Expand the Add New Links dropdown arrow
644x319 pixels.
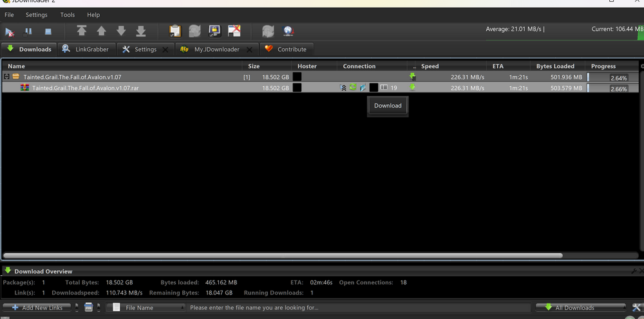point(77,307)
